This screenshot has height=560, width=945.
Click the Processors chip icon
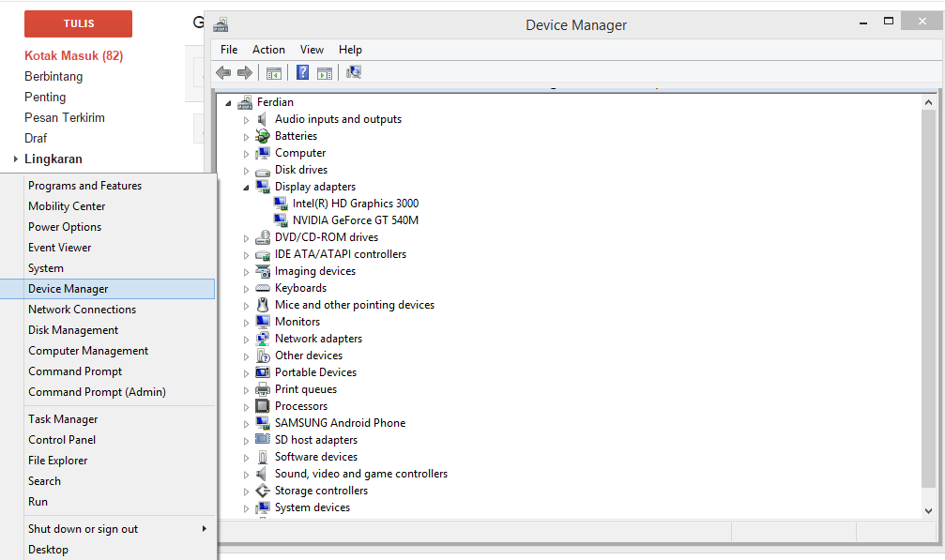(x=262, y=406)
